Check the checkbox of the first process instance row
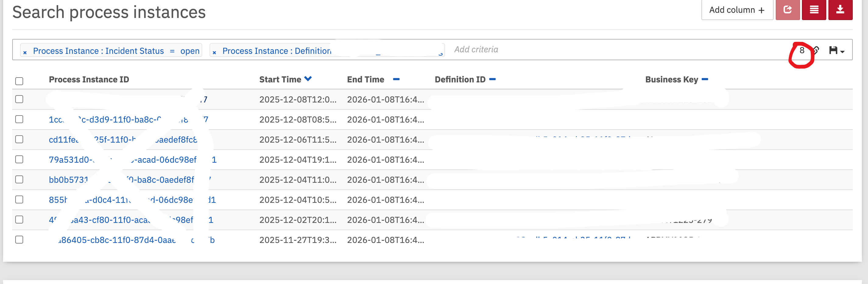868x284 pixels. [x=19, y=99]
